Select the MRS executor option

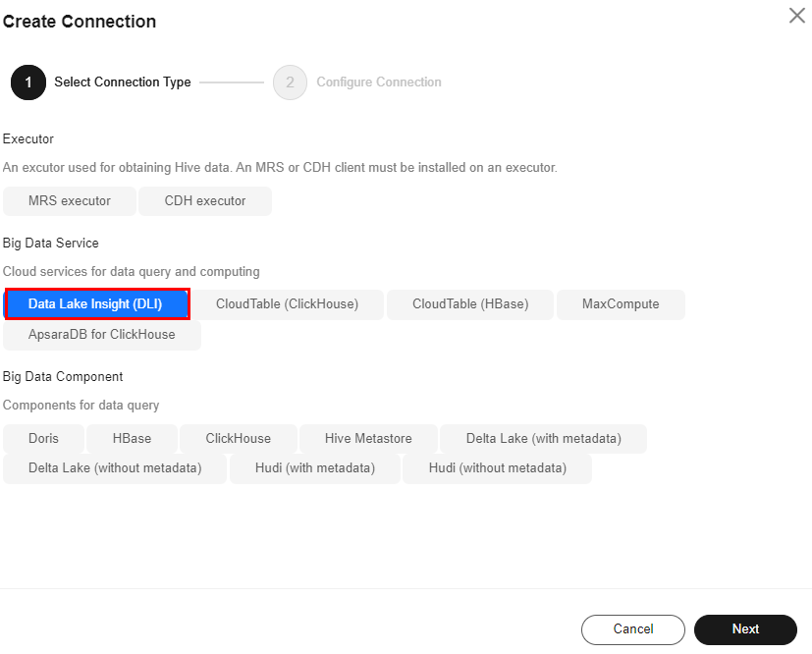click(70, 201)
